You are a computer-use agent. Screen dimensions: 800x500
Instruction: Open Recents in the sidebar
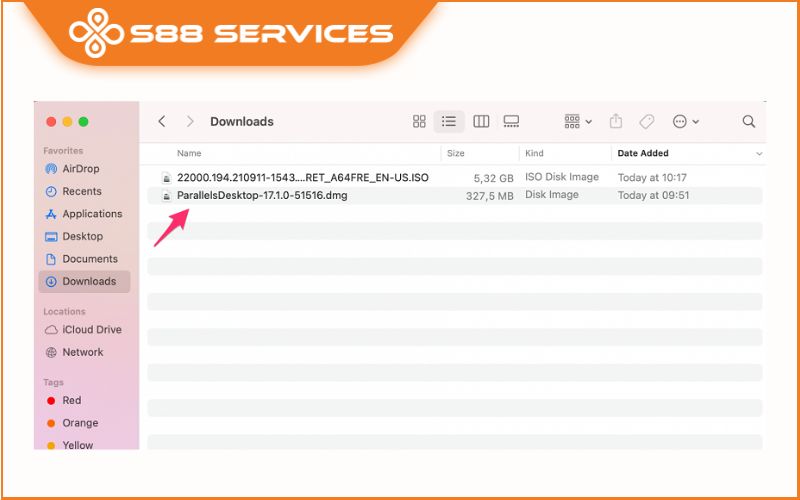[84, 191]
